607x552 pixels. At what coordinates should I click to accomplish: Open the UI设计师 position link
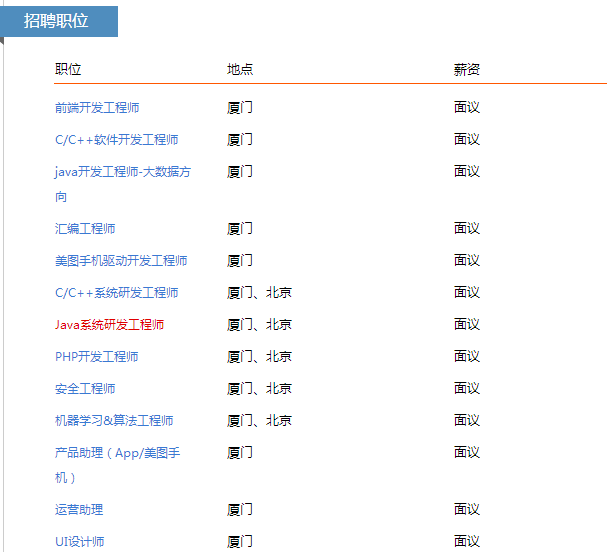(79, 542)
